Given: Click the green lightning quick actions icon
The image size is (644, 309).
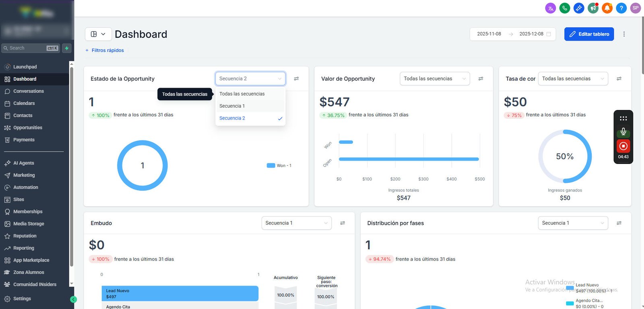Looking at the screenshot, I should click(x=67, y=48).
